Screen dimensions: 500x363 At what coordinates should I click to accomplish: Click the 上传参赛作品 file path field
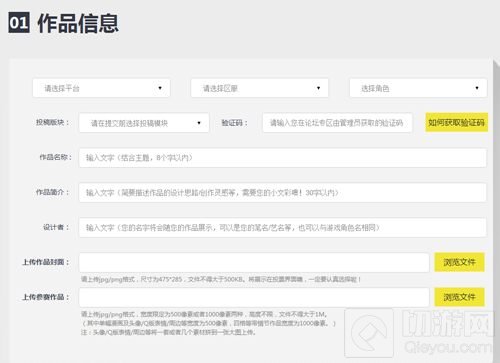pos(254,297)
